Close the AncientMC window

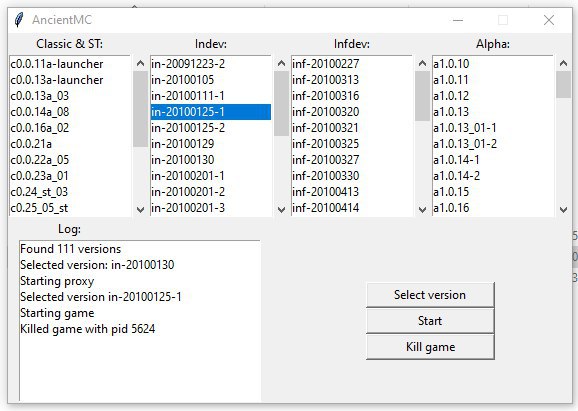549,20
